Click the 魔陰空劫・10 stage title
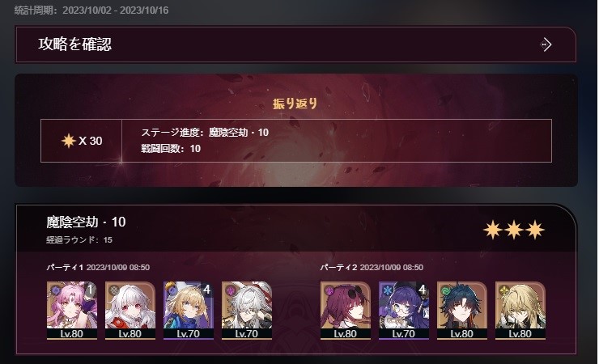This screenshot has height=364, width=599. pos(86,222)
